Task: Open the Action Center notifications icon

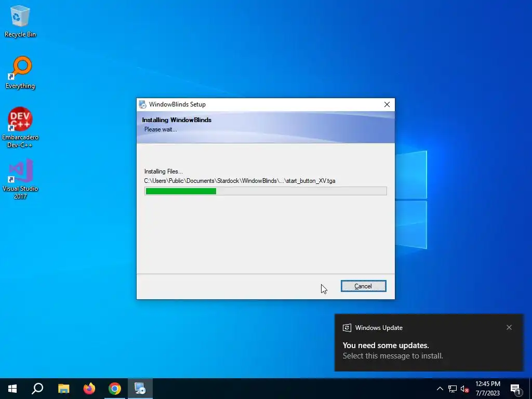Action: point(516,389)
